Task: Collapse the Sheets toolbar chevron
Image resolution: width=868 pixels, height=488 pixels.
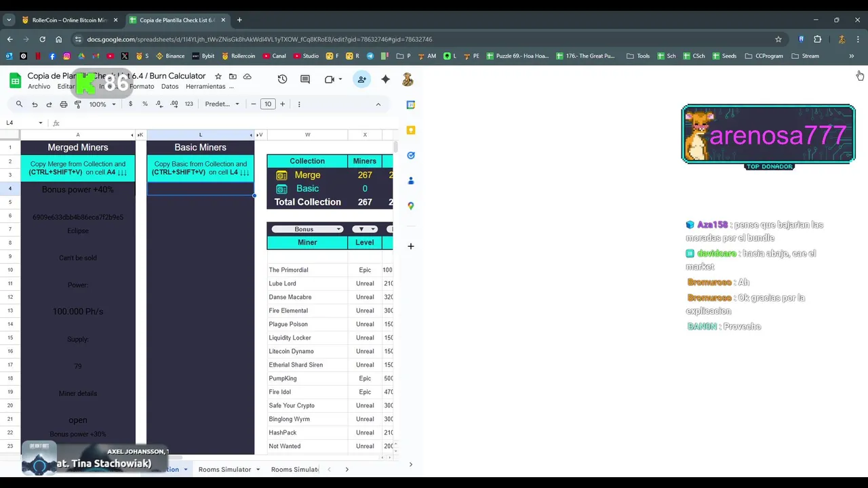Action: click(378, 104)
